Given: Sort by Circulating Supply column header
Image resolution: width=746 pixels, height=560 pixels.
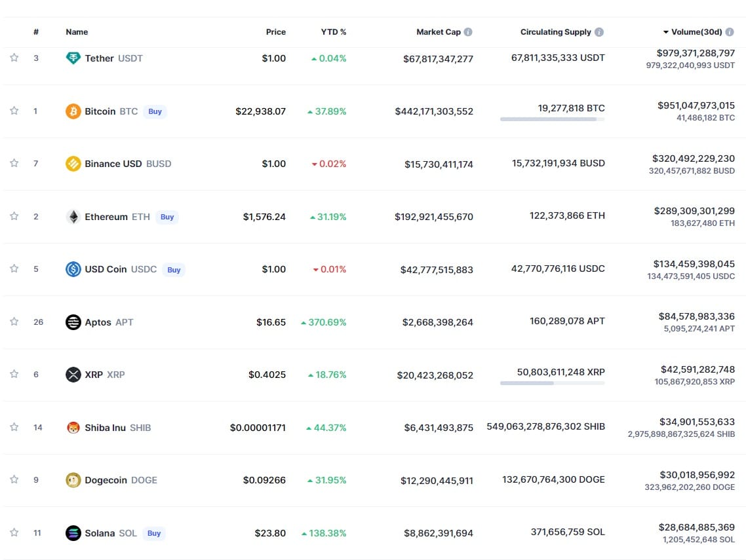Looking at the screenshot, I should point(556,32).
